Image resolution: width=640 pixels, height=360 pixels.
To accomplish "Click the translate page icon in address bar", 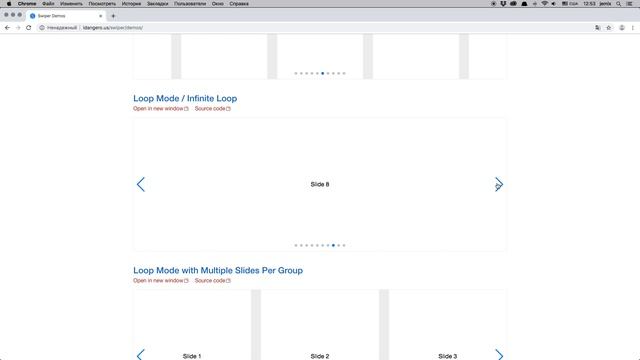I will 598,28.
